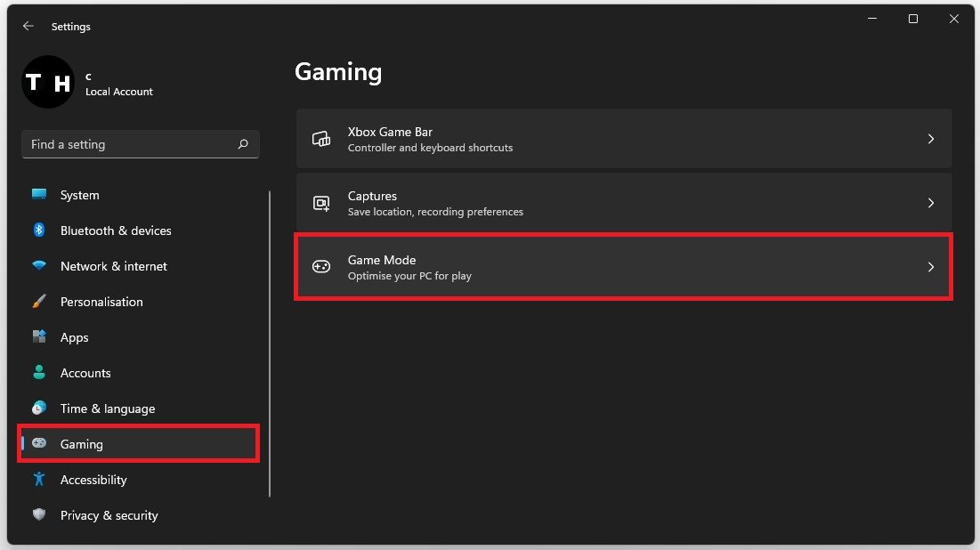Screen dimensions: 980x550
Task: Click the back arrow in Settings header
Action: coord(28,26)
